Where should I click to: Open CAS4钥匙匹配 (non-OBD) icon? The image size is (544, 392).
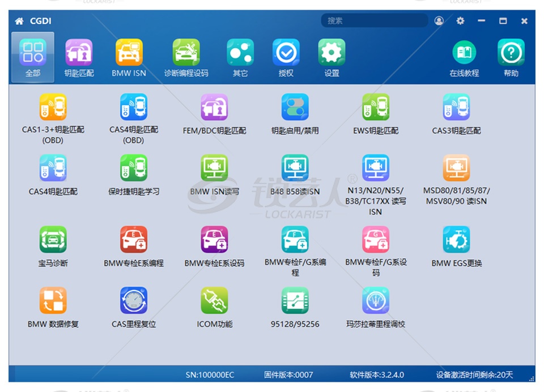[53, 168]
